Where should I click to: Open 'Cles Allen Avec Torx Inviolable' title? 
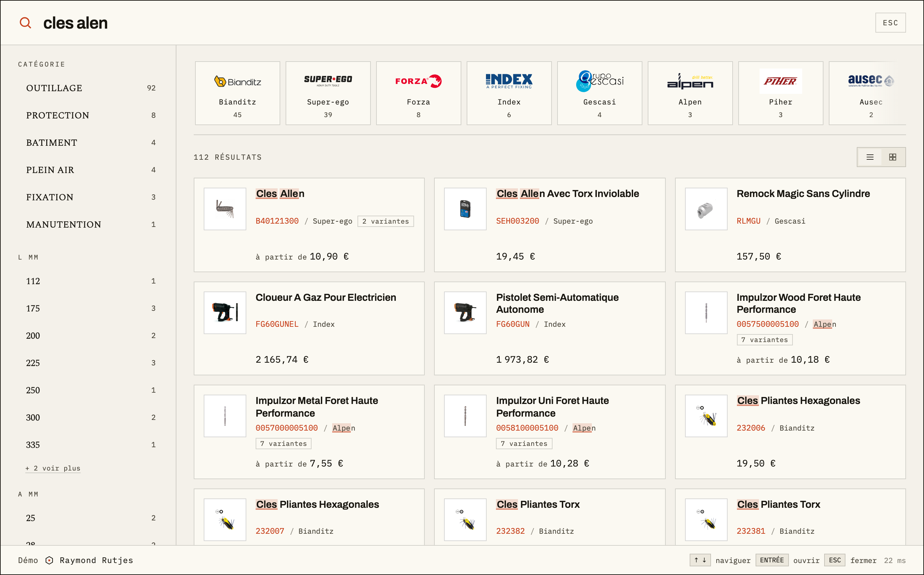pos(568,194)
